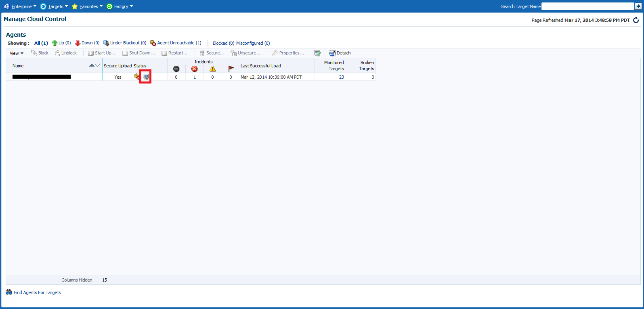
Task: Click the fatal incidents black circle icon header
Action: pyautogui.click(x=176, y=69)
